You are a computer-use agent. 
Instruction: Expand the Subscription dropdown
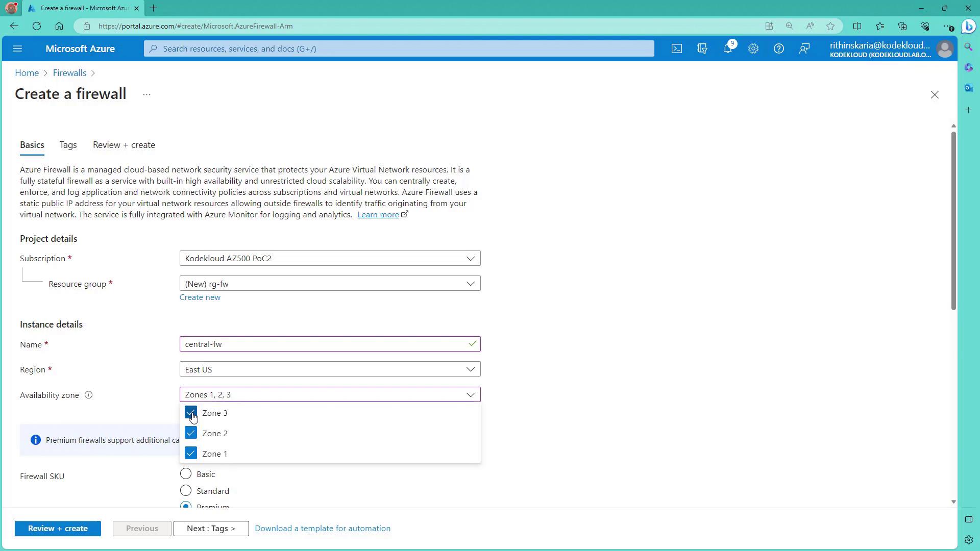[x=330, y=259]
